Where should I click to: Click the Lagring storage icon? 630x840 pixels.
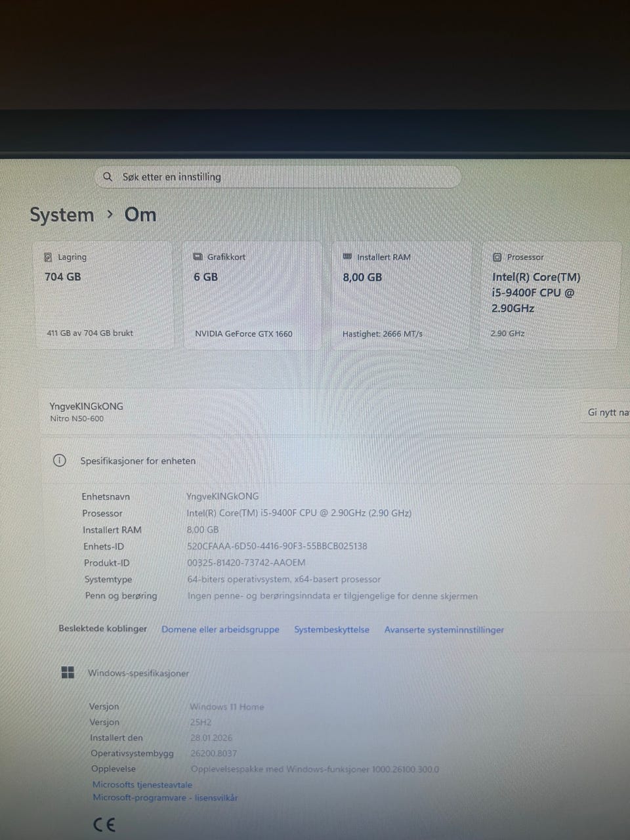pos(48,257)
